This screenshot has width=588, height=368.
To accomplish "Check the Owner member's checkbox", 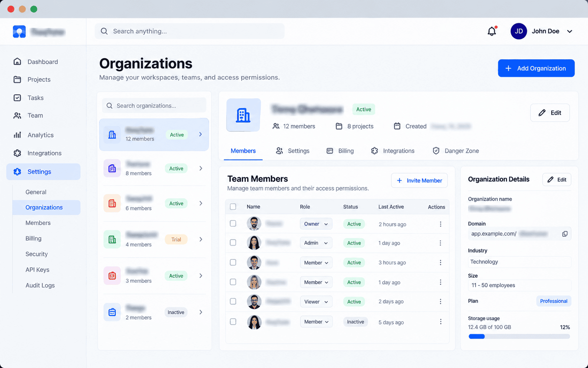I will [233, 223].
